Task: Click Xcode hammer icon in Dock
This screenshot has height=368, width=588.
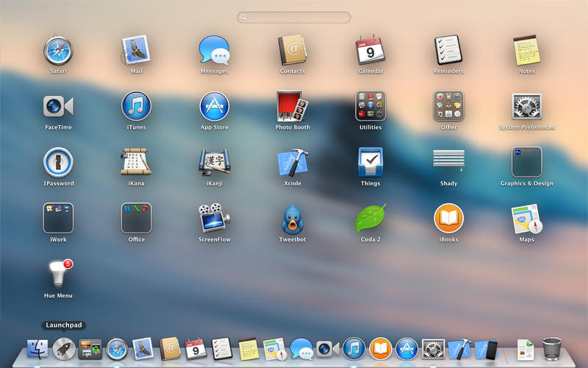Action: [460, 349]
